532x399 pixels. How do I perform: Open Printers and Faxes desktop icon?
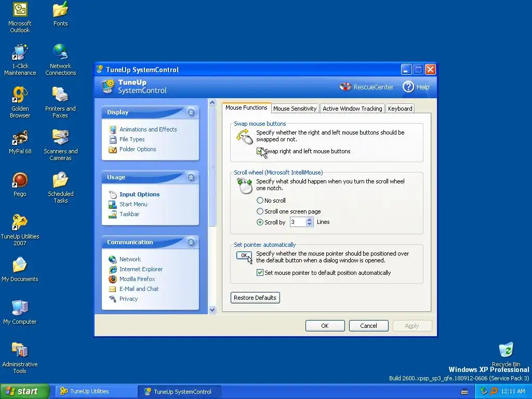[60, 95]
